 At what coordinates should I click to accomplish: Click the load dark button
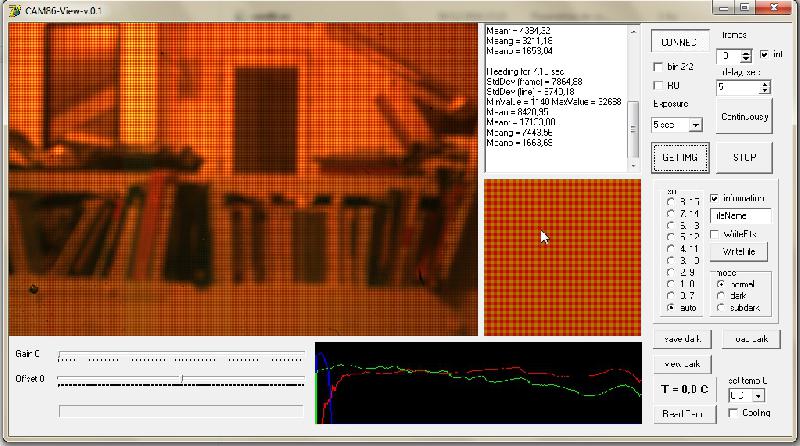point(751,339)
